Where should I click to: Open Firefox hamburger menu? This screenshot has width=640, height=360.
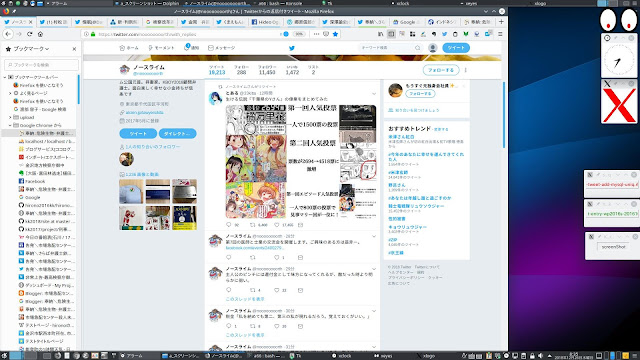point(500,34)
